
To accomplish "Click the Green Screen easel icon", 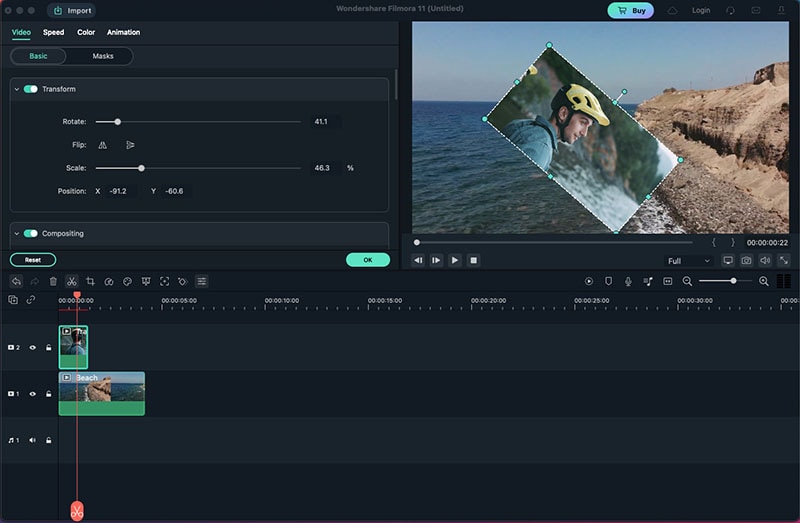I will tap(146, 281).
